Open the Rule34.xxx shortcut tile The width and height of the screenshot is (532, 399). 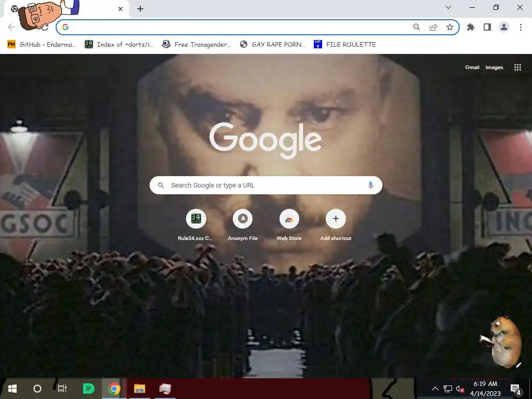(196, 224)
